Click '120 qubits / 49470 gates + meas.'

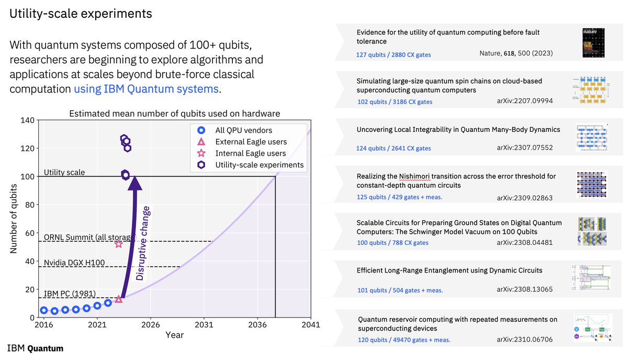[403, 340]
